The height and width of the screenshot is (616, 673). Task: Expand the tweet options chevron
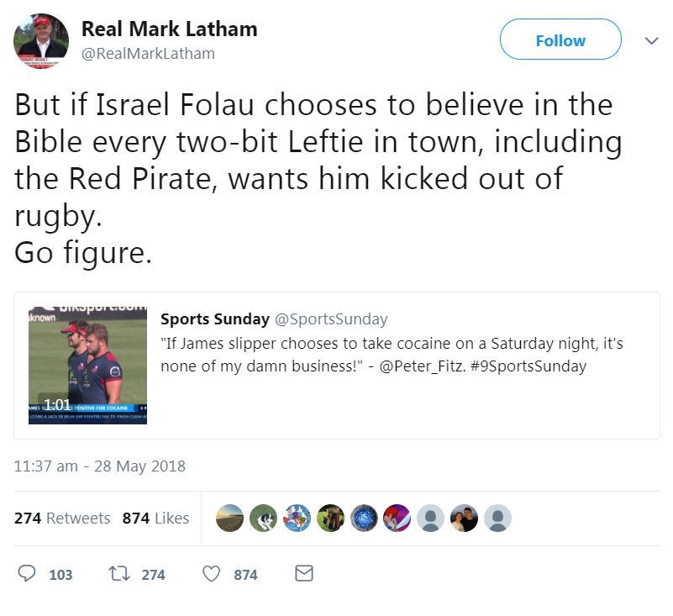(x=650, y=40)
